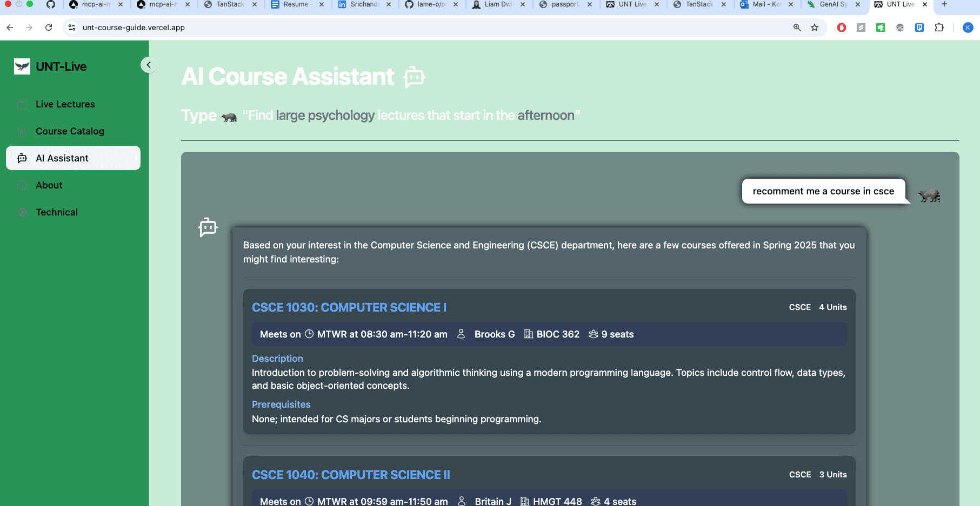Viewport: 980px width, 506px height.
Task: Click the address bar URL
Action: tap(134, 28)
